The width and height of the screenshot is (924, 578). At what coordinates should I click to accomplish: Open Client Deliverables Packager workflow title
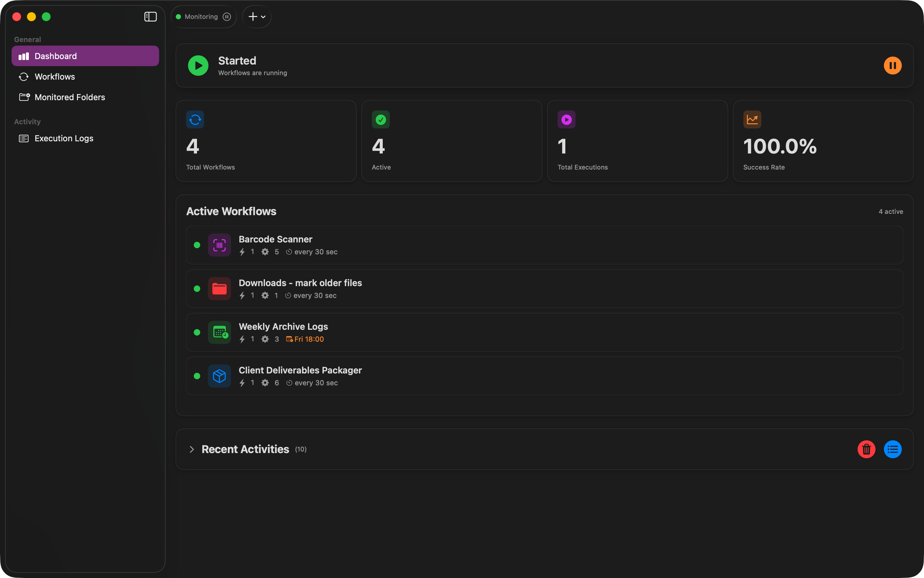click(301, 371)
